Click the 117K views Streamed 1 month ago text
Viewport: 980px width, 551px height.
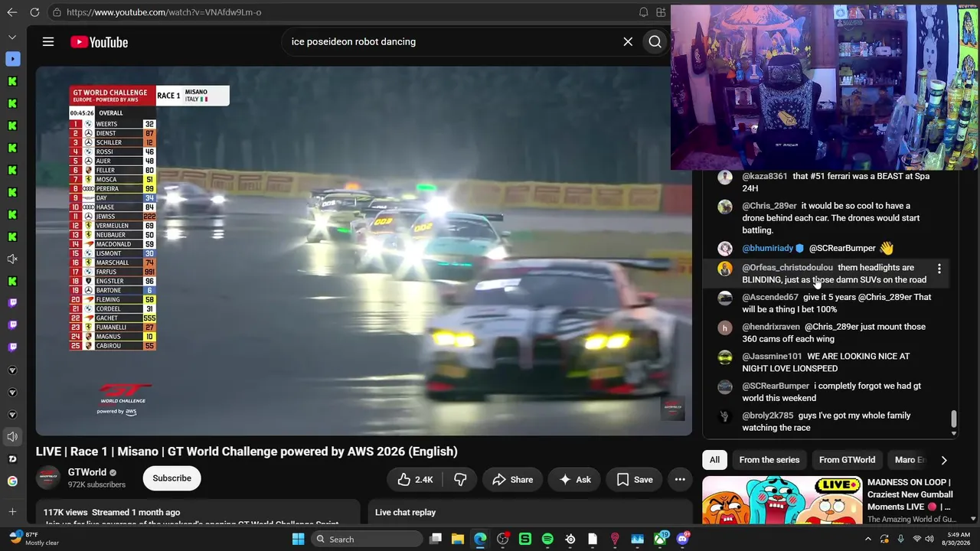click(x=112, y=512)
